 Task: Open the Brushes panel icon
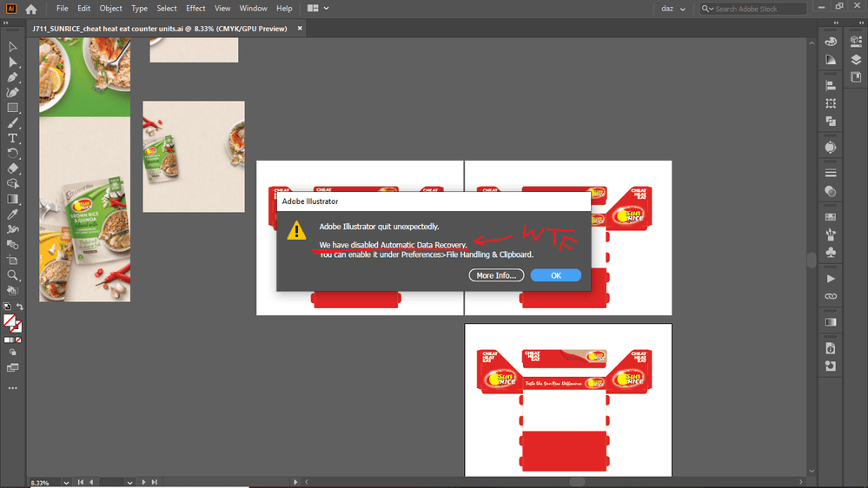[x=831, y=234]
